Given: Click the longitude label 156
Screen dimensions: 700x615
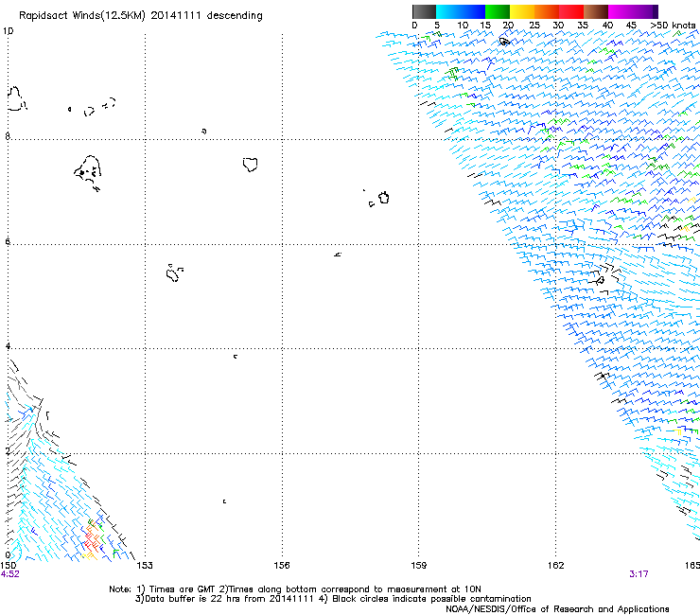Looking at the screenshot, I should pos(282,565).
